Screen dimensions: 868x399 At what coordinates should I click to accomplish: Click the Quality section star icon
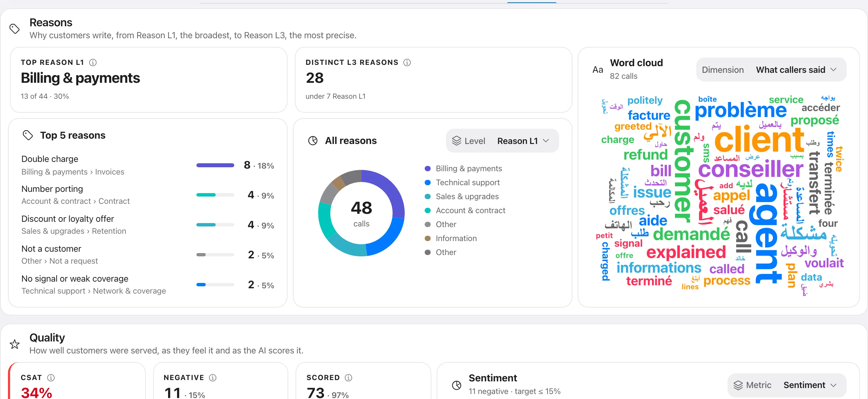(x=15, y=344)
